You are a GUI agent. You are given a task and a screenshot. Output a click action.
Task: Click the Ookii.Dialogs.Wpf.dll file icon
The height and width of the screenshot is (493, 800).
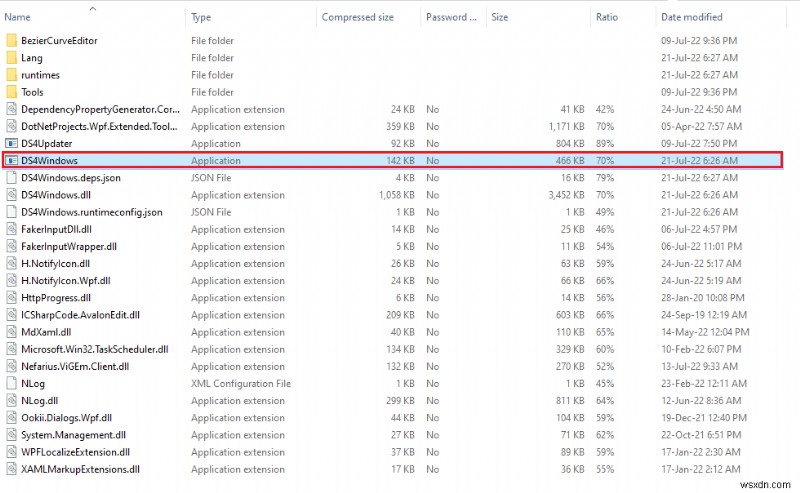tap(11, 417)
